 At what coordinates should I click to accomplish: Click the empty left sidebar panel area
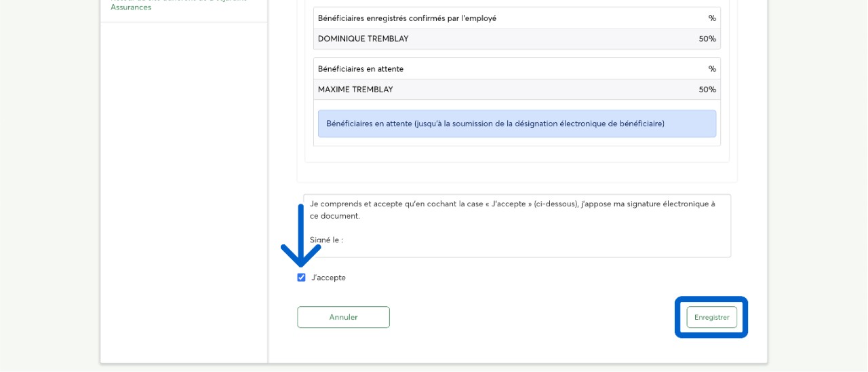[184, 190]
